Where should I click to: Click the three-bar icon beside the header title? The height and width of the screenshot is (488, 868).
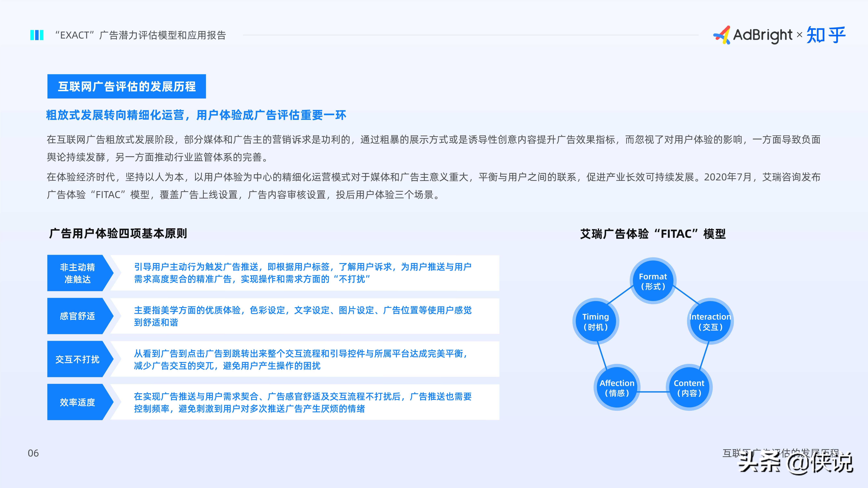pos(37,35)
